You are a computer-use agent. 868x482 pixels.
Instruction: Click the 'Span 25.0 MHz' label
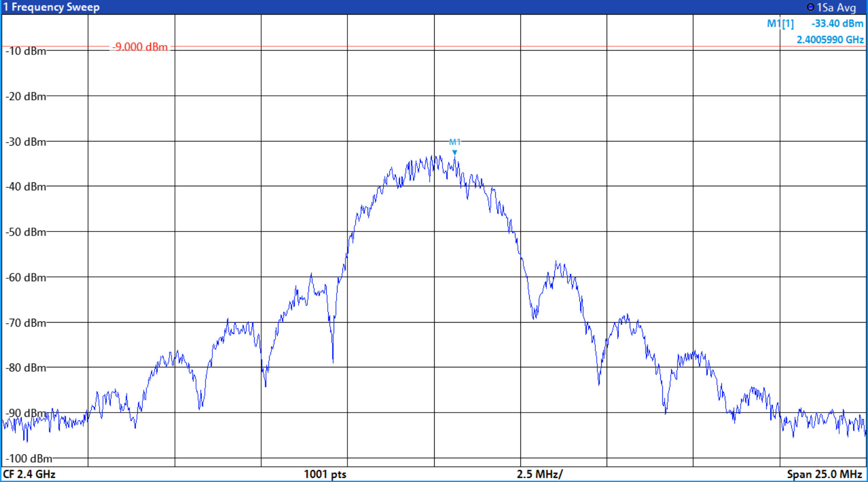pyautogui.click(x=824, y=474)
